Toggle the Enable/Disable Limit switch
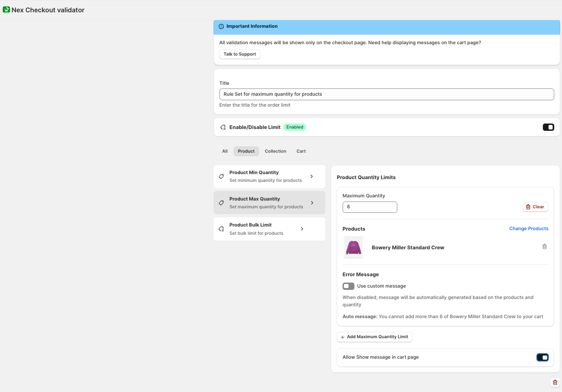The width and height of the screenshot is (562, 392). pos(548,127)
